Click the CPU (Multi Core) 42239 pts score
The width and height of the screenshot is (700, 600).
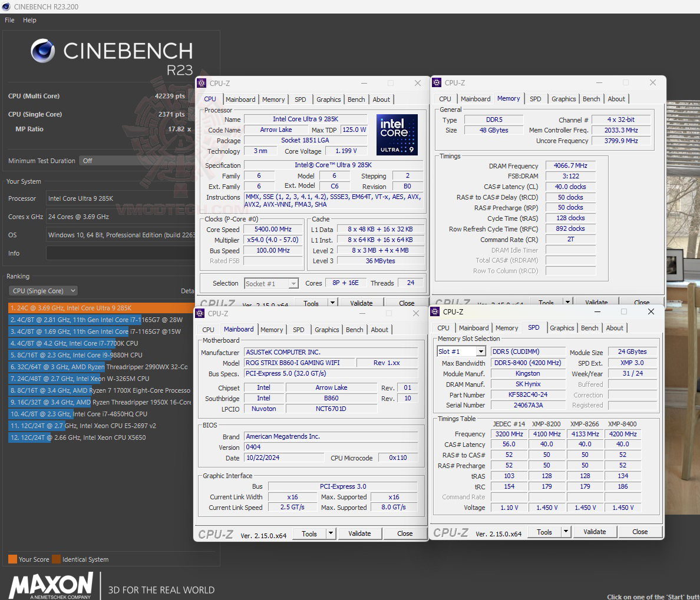pyautogui.click(x=170, y=96)
